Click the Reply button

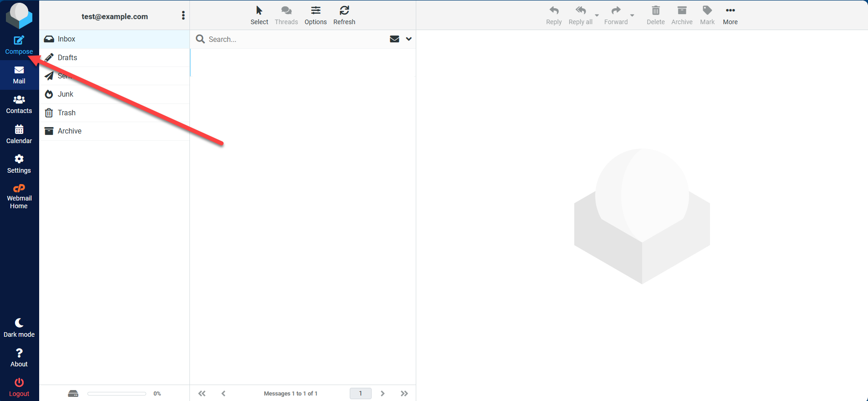554,15
